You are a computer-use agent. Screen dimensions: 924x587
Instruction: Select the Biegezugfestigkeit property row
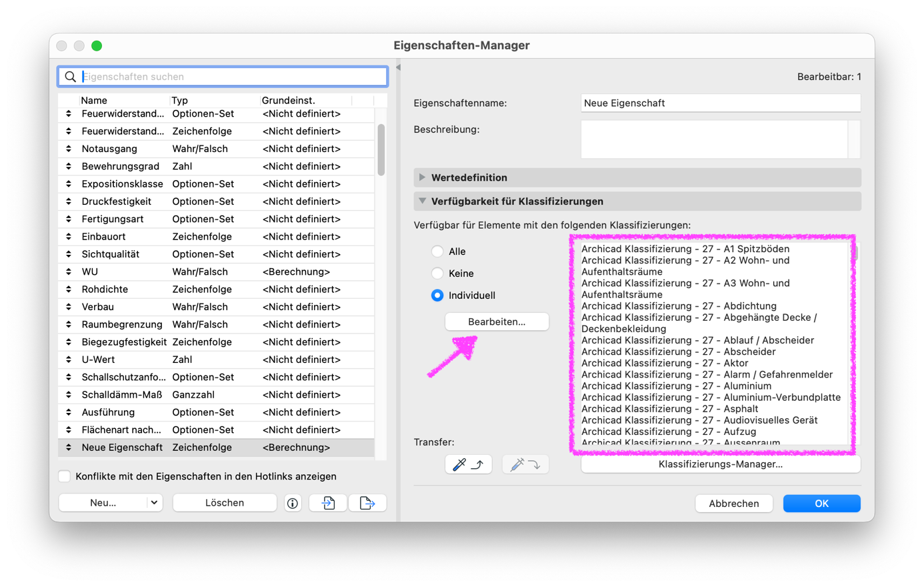(216, 342)
